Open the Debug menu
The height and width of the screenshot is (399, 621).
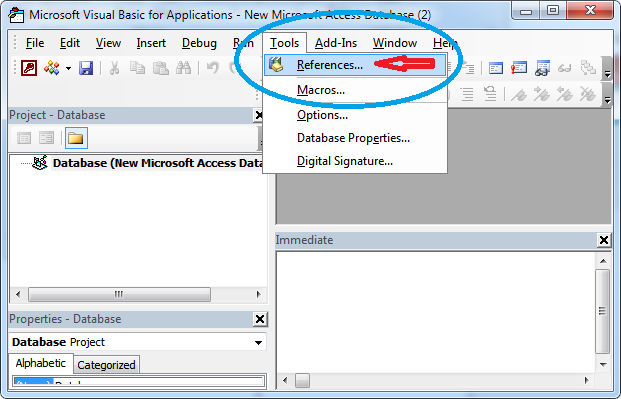click(199, 43)
